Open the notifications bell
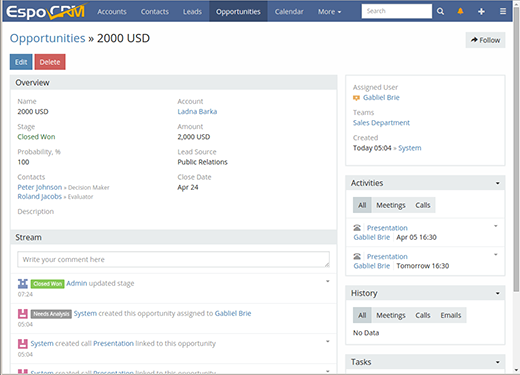Viewport: 520px width, 375px height. (460, 11)
